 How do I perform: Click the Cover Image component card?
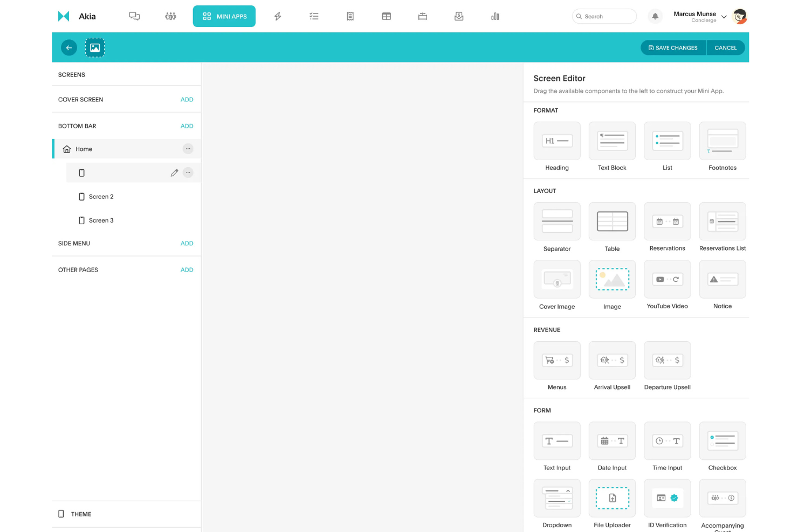(557, 279)
